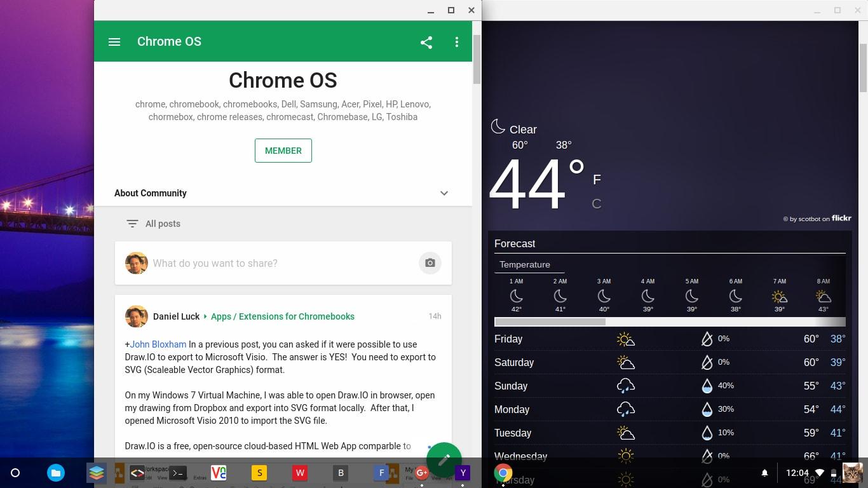Open the three-dot overflow menu
Viewport: 868px width, 488px height.
pos(456,42)
